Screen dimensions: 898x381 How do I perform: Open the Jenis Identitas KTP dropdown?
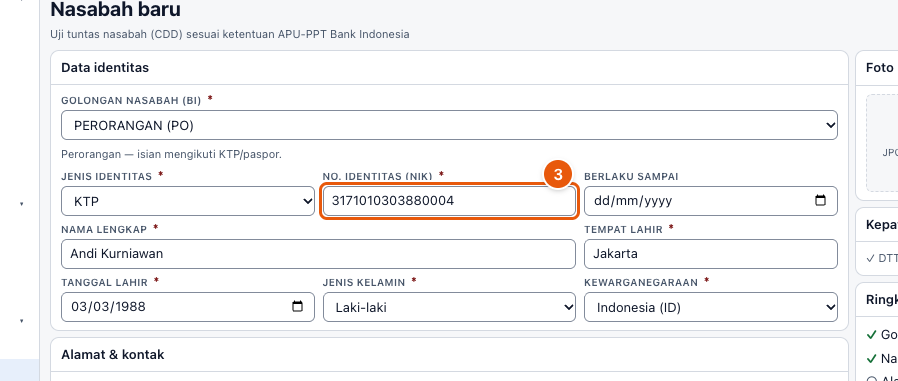click(x=188, y=201)
